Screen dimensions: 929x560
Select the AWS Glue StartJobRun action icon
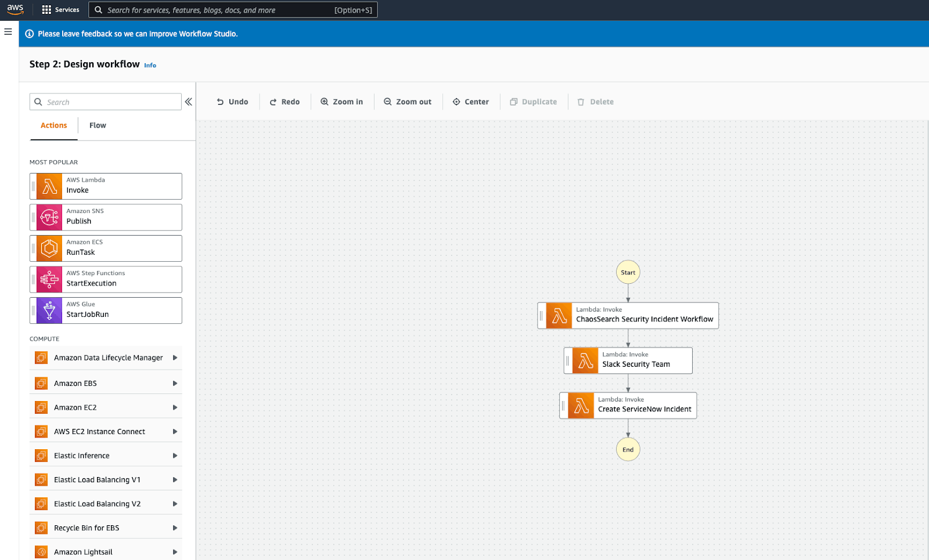tap(49, 310)
